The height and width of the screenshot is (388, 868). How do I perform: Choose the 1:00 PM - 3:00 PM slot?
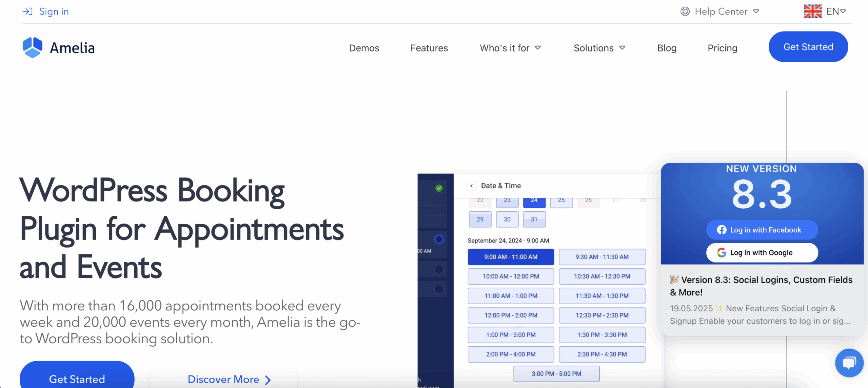coord(511,335)
